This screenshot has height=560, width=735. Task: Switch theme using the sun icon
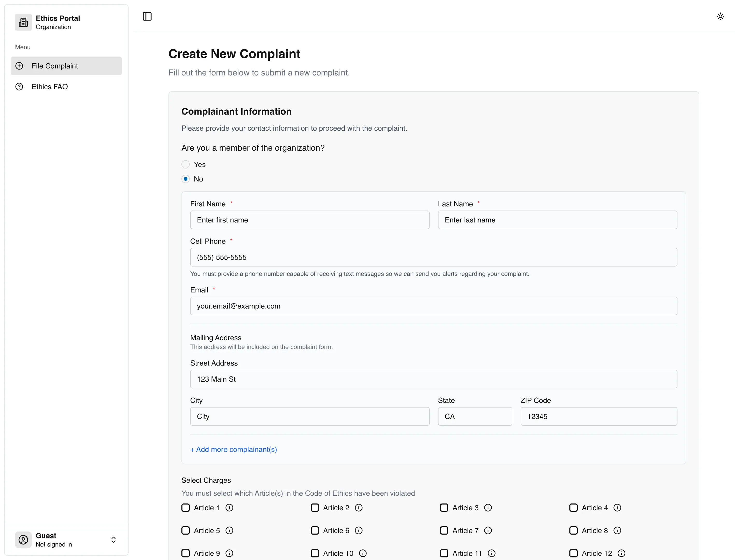coord(720,16)
